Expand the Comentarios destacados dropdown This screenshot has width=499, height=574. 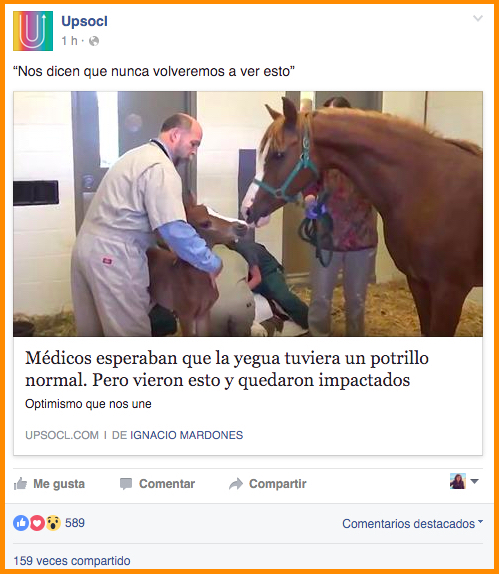[413, 523]
